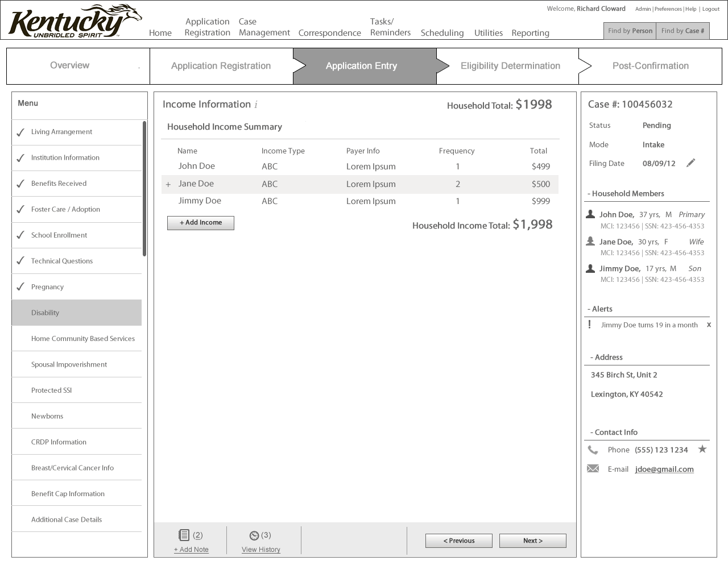Proceed with the Next button
This screenshot has width=728, height=582.
(x=533, y=541)
